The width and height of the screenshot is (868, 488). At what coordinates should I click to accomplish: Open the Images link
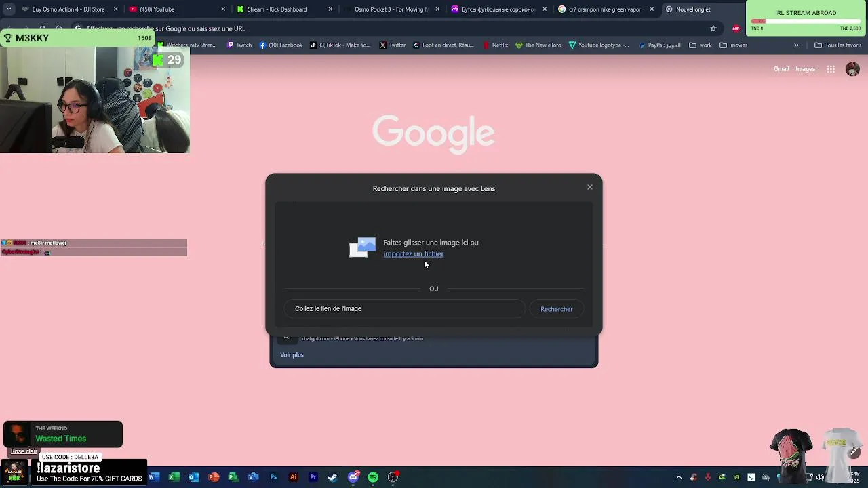[x=805, y=69]
